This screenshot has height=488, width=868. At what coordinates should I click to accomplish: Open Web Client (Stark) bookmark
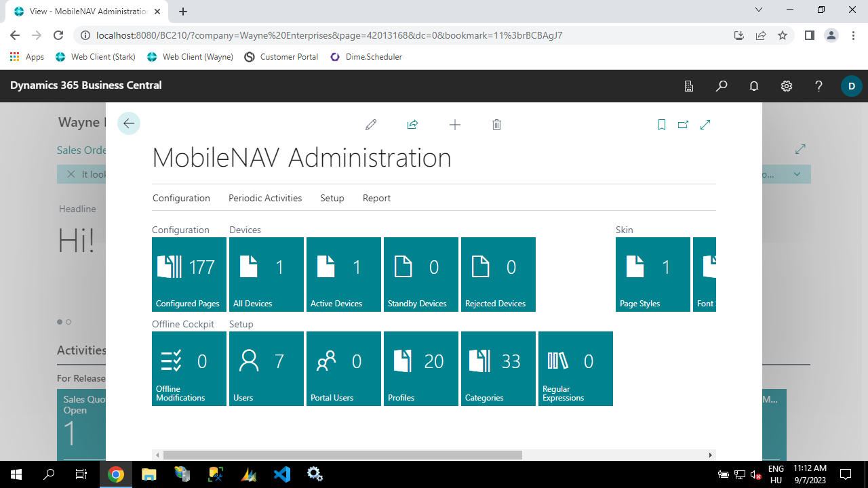96,57
